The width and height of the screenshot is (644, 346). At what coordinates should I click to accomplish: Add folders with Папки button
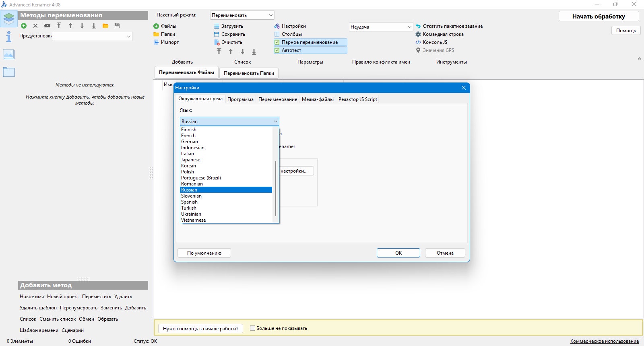[165, 34]
